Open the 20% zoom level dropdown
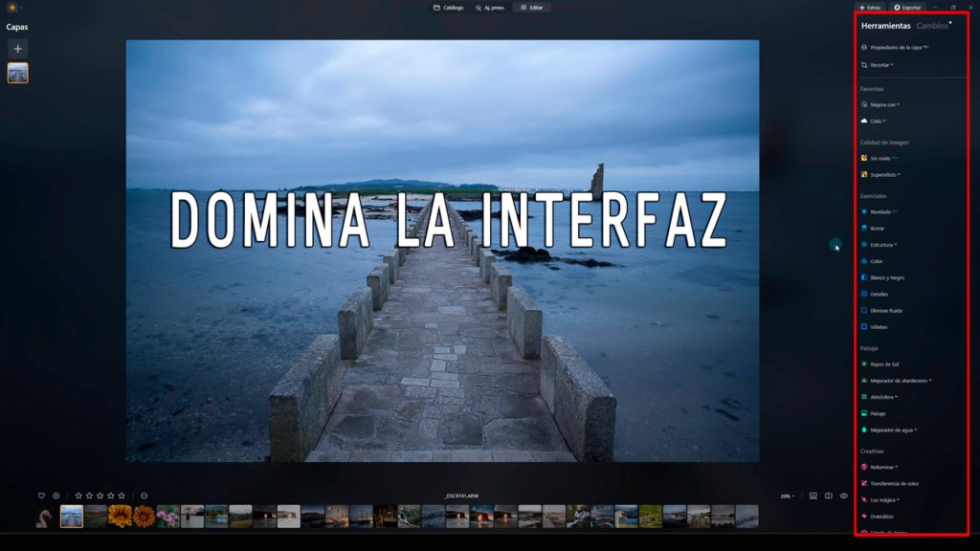Viewport: 980px width, 551px height. 788,496
